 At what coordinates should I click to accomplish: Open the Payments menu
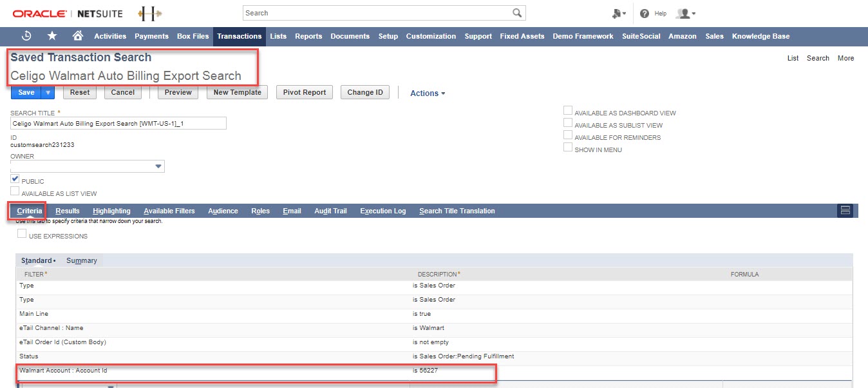click(x=151, y=36)
